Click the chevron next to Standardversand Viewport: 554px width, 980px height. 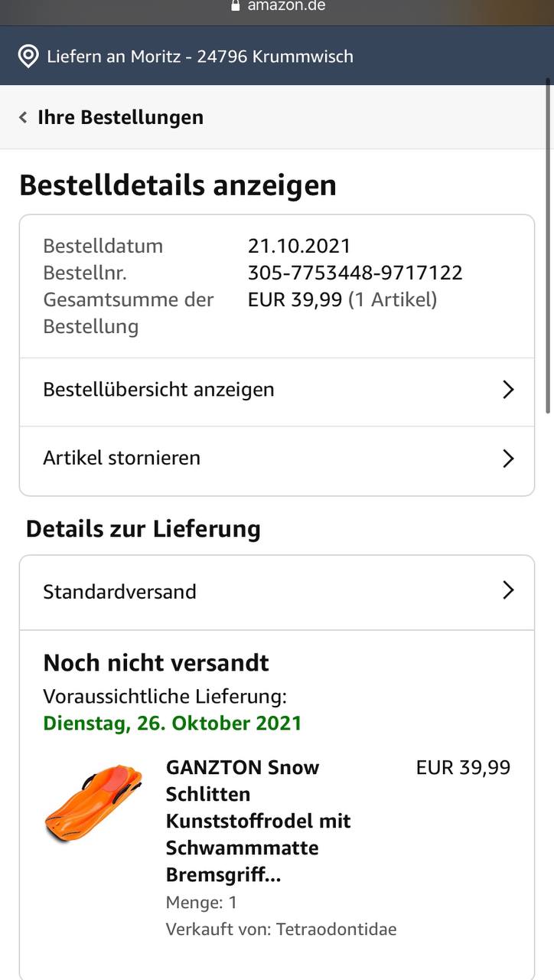pos(508,590)
